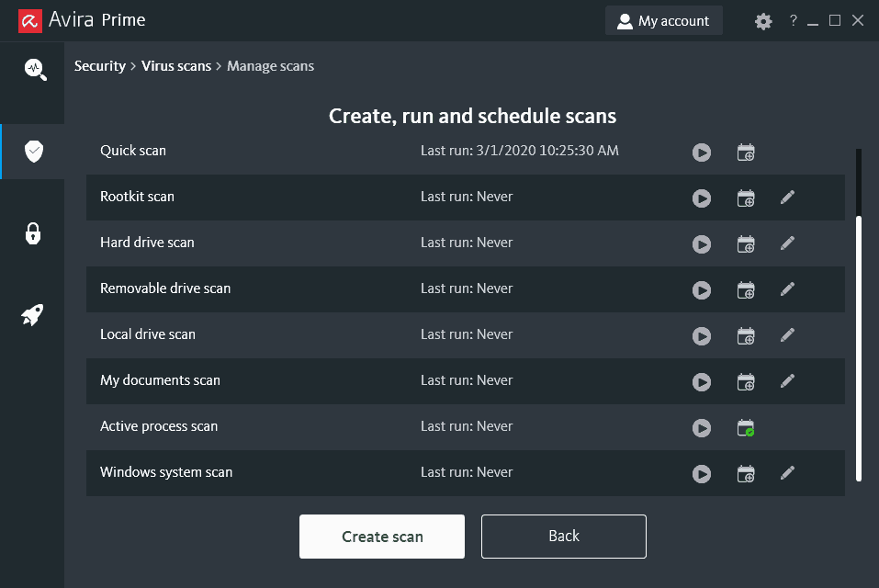Maximize the Avira Prime window
Image resolution: width=879 pixels, height=588 pixels.
pos(835,21)
